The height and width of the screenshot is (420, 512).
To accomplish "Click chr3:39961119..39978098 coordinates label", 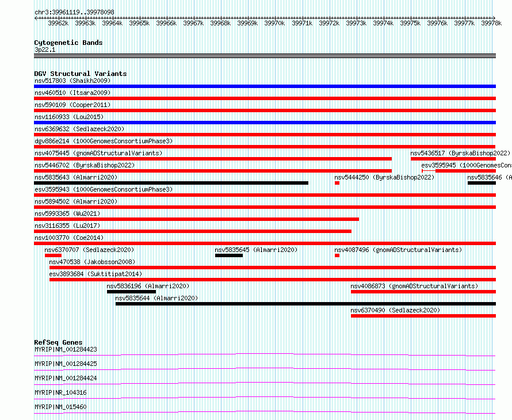I will coord(74,12).
